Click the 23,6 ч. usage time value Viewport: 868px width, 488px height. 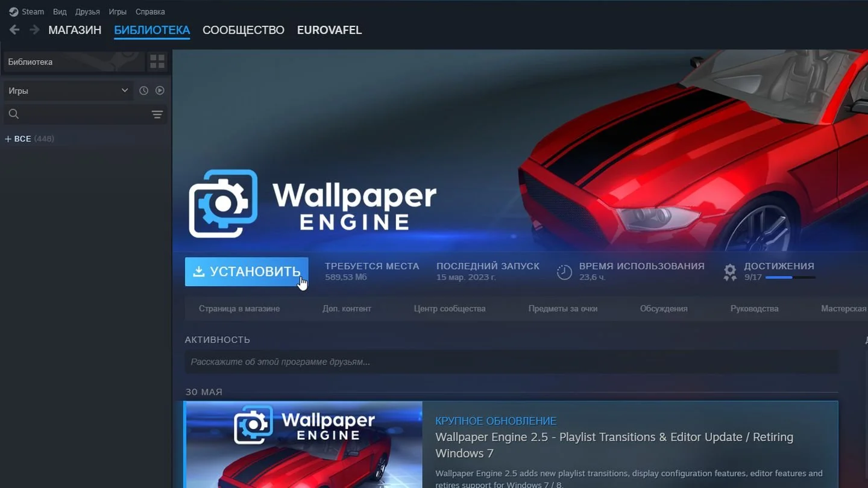pos(593,277)
